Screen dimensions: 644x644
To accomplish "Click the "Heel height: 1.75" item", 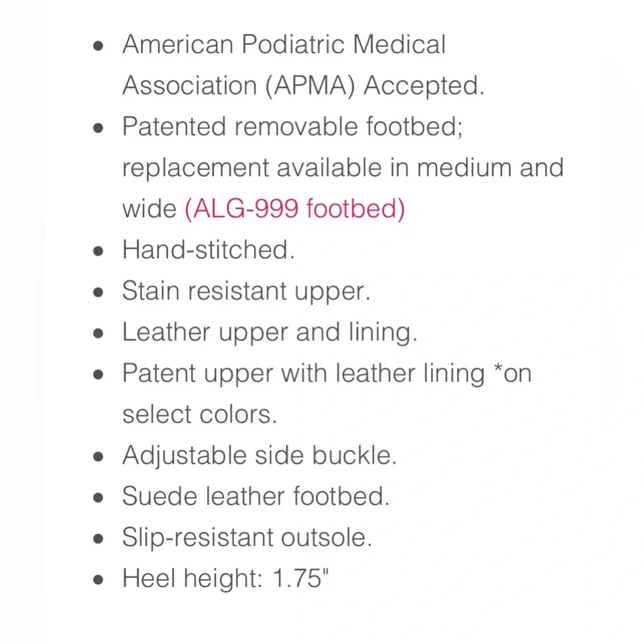I will 225,579.
